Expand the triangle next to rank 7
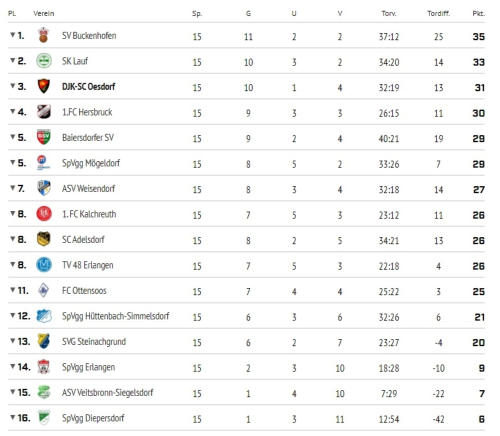The height and width of the screenshot is (436, 500). (x=13, y=188)
